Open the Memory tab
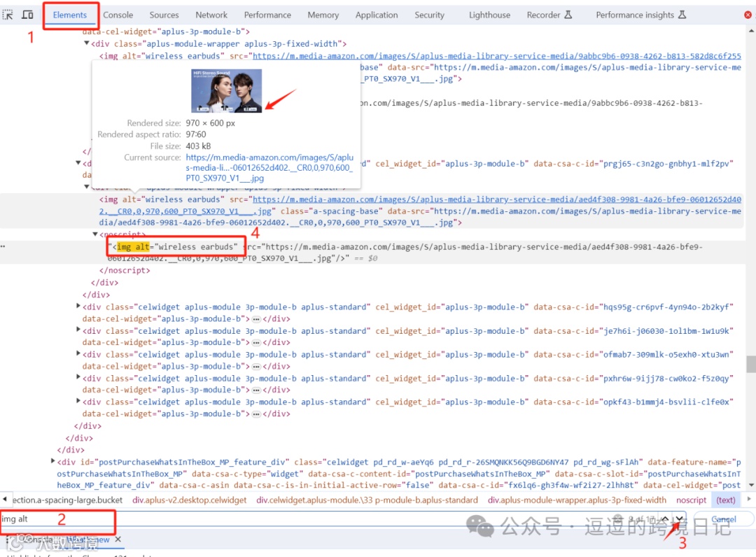This screenshot has width=756, height=557. point(323,15)
